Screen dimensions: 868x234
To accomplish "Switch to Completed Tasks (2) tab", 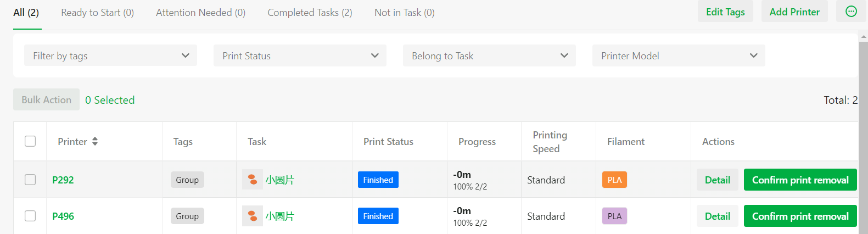I will [x=310, y=12].
